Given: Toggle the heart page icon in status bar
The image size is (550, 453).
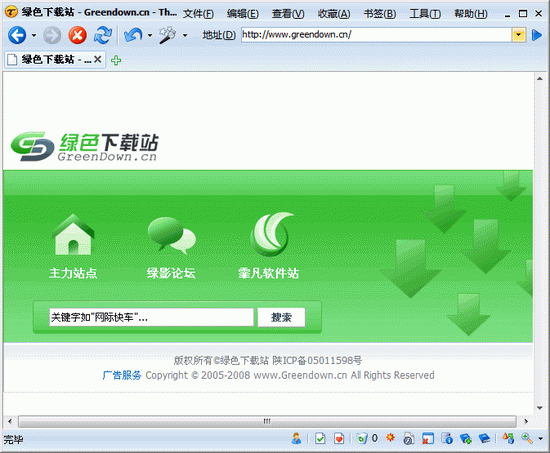Looking at the screenshot, I should tap(339, 438).
